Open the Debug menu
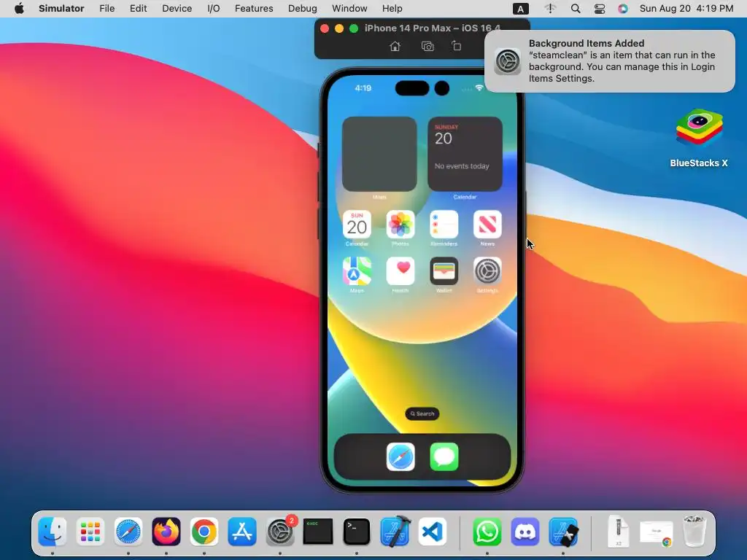 [303, 9]
